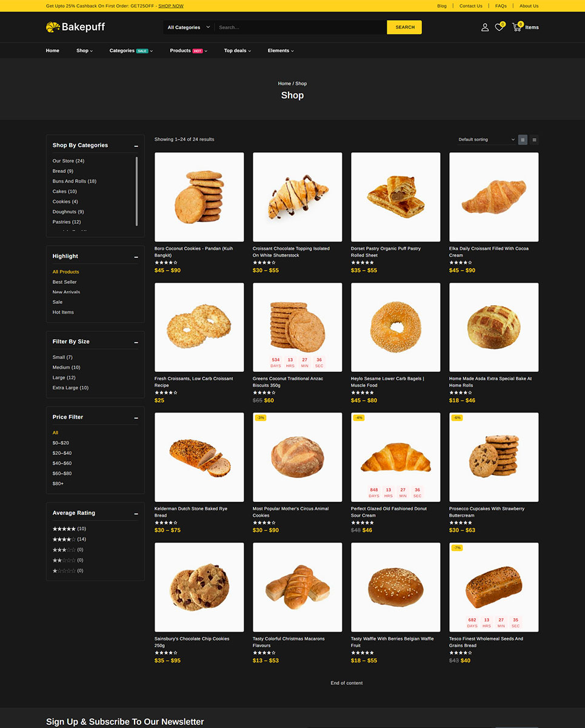Open the user account icon
Screen dimensions: 585x728
click(x=485, y=27)
